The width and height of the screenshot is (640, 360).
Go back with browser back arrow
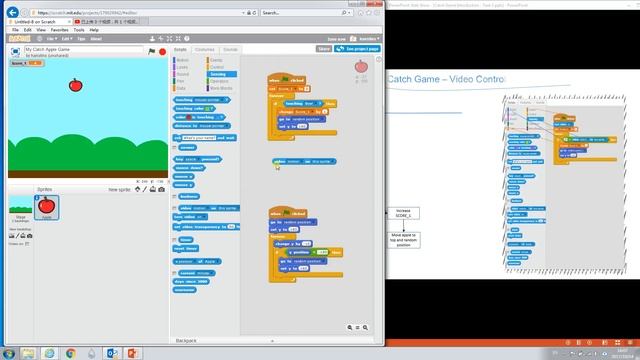click(x=13, y=12)
